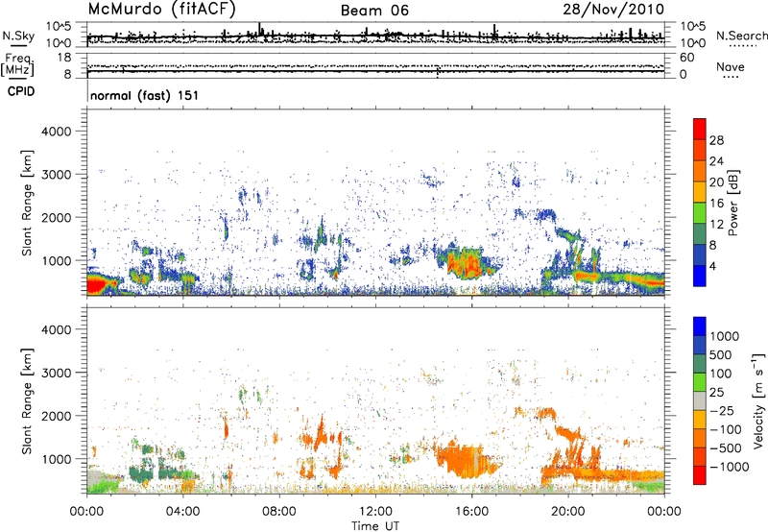
Task: Click the 60 tick on the Nave axis
Action: (x=686, y=58)
